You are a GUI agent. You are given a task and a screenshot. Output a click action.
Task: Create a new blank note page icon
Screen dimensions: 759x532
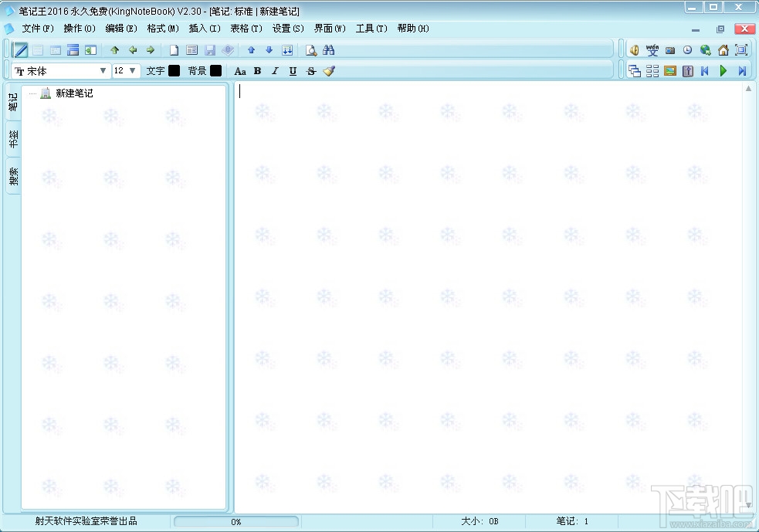[174, 50]
